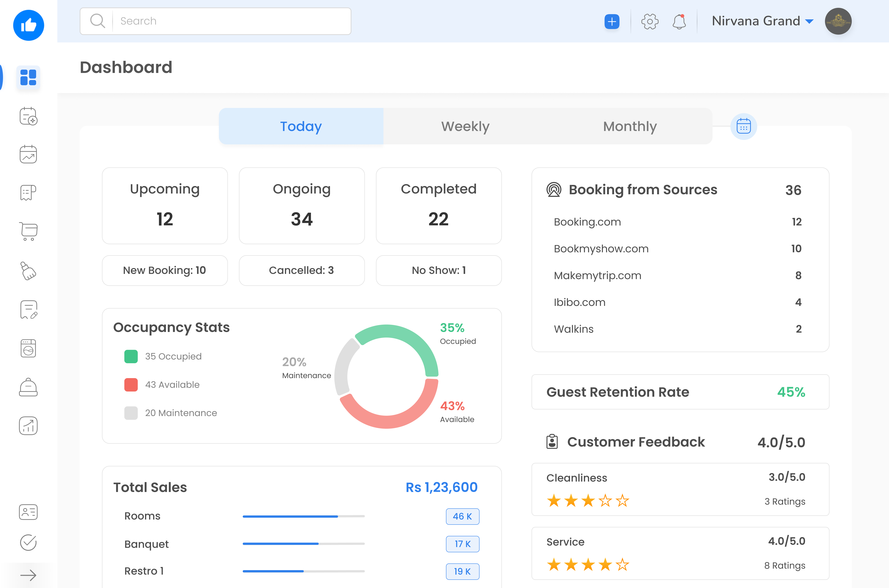The width and height of the screenshot is (889, 588).
Task: Click the checklist tick icon in sidebar
Action: pos(28,543)
